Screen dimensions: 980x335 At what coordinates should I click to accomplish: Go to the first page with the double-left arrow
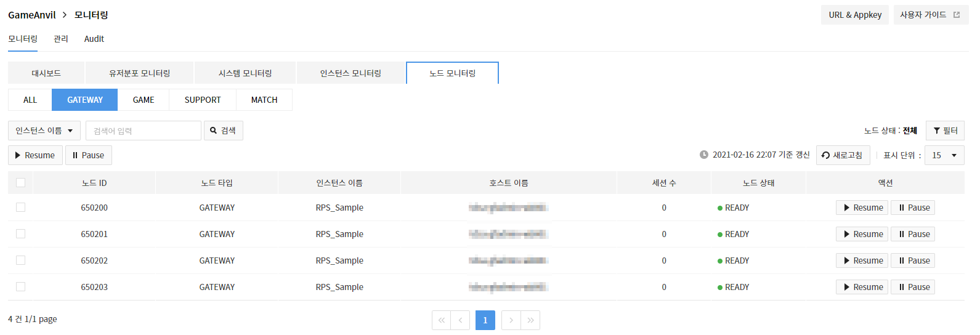click(x=441, y=320)
